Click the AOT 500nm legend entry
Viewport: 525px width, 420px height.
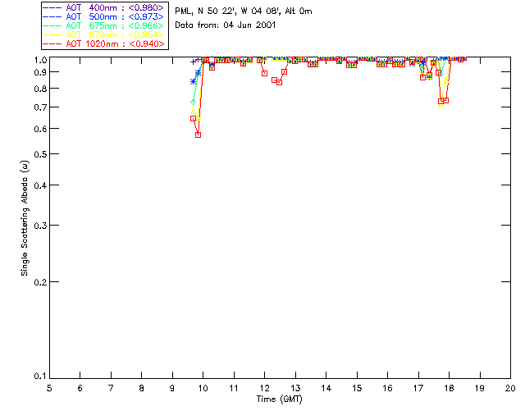click(x=103, y=16)
